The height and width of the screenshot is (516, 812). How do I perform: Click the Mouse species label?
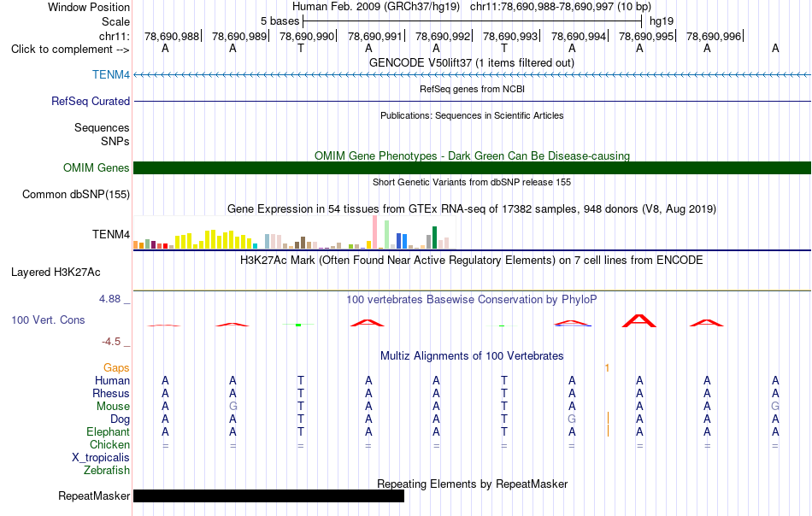coord(113,407)
